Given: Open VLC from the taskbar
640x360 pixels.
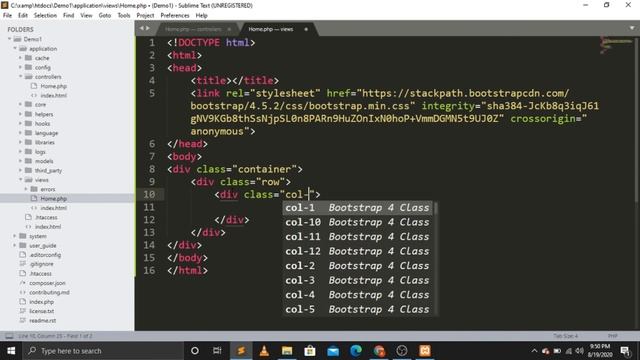Looking at the screenshot, I should point(264,351).
